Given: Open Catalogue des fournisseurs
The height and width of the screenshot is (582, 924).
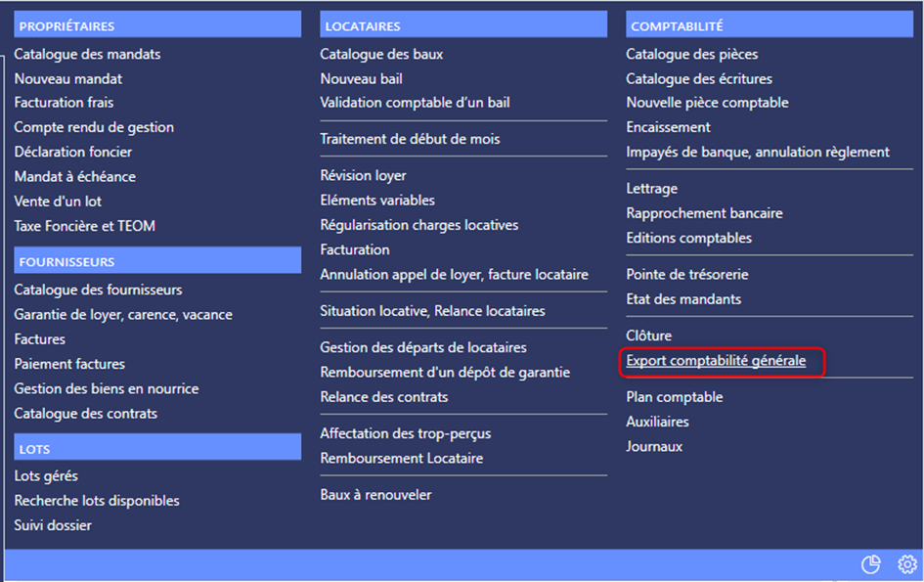Looking at the screenshot, I should tap(98, 290).
